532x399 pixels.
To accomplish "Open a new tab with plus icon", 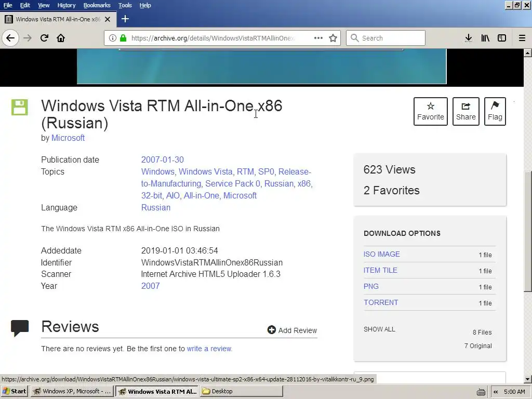I will [125, 19].
